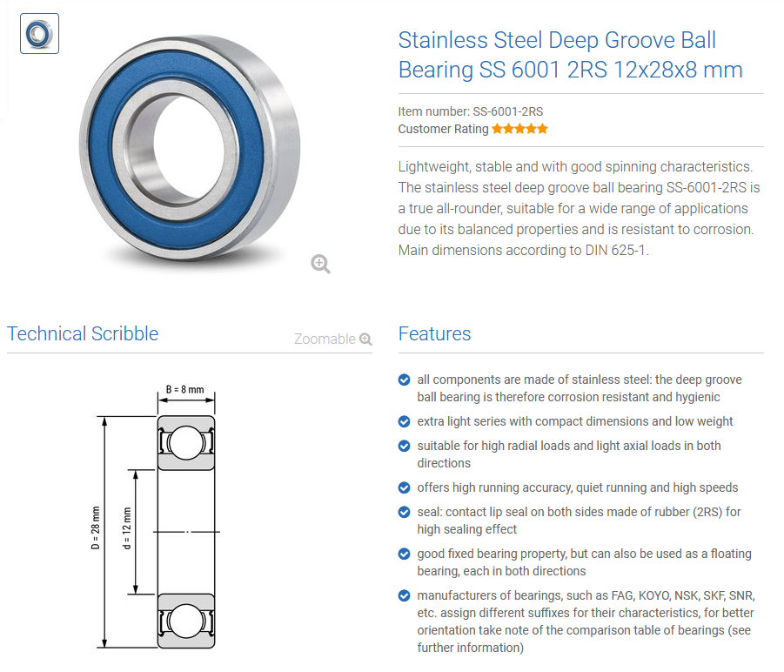
Task: Click checkmark icon beside stainless steel components feature
Action: (404, 380)
